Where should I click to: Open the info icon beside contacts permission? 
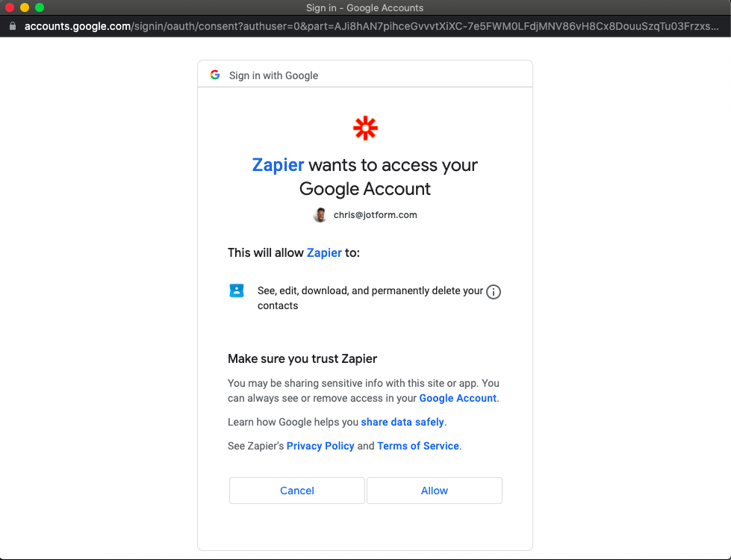[x=494, y=292]
